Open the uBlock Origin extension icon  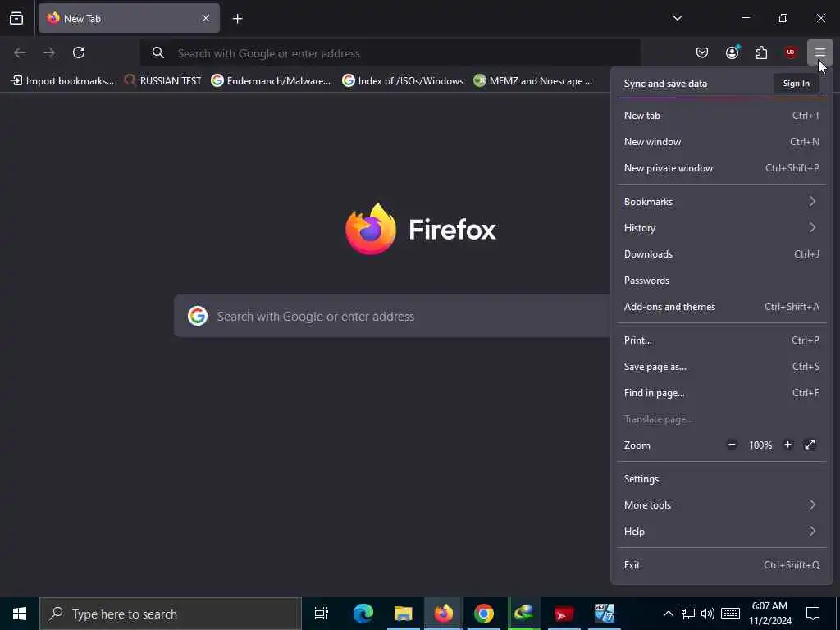[x=791, y=52]
